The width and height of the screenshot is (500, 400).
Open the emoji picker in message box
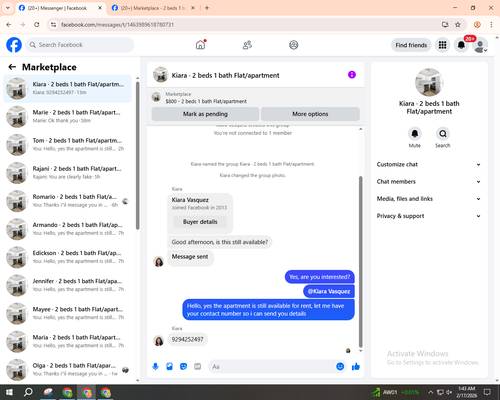tap(340, 367)
